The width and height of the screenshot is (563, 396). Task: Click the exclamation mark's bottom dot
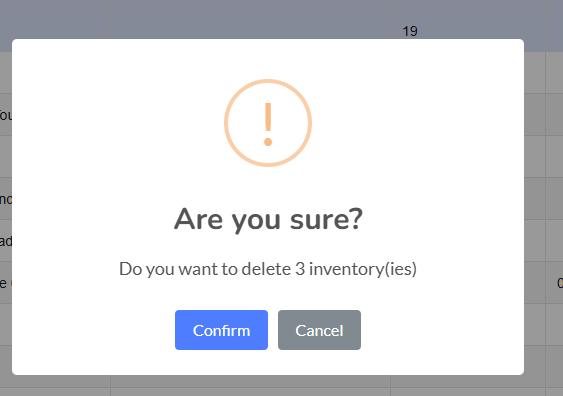[x=268, y=141]
